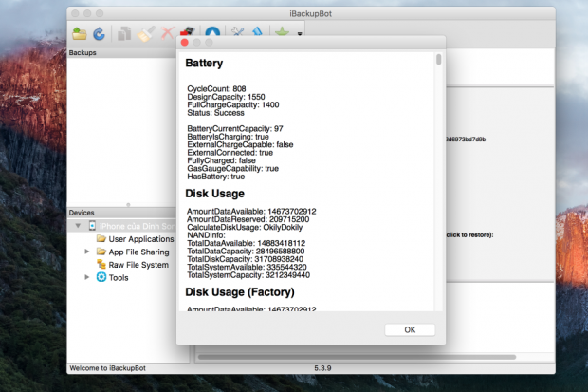Close the device info dialog with red button
Viewport: 588px width, 392px height.
click(187, 43)
